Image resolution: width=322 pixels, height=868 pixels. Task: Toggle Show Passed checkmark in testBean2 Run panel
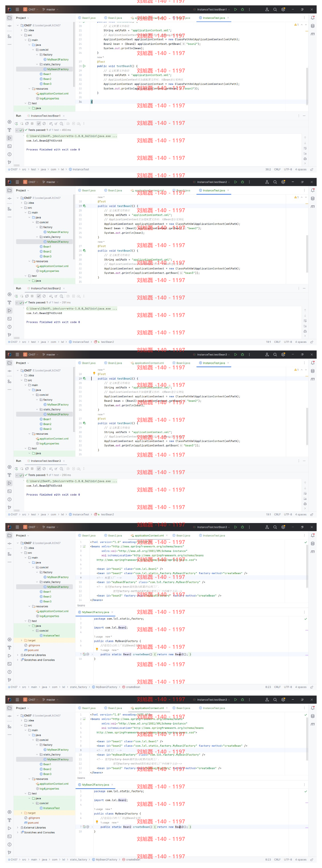coord(39,296)
